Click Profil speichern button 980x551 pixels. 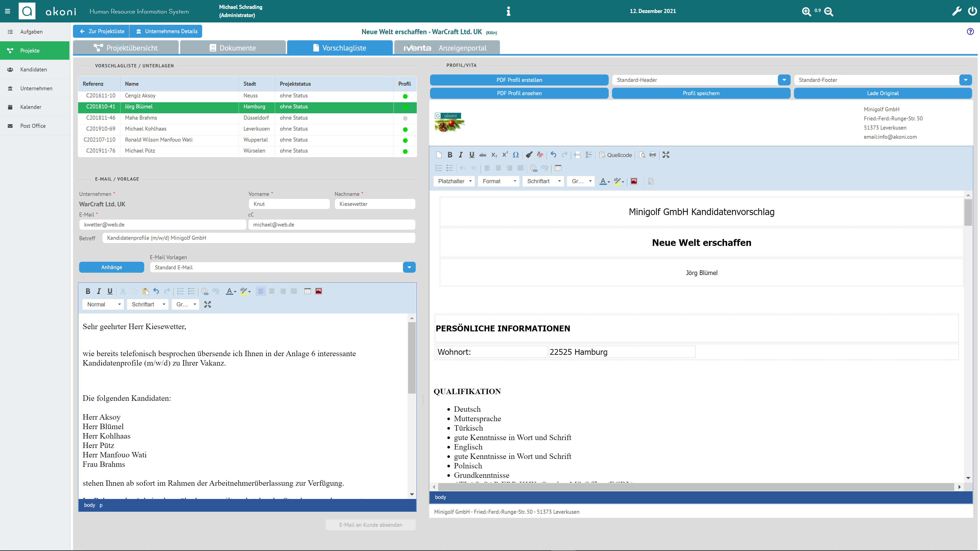(701, 93)
